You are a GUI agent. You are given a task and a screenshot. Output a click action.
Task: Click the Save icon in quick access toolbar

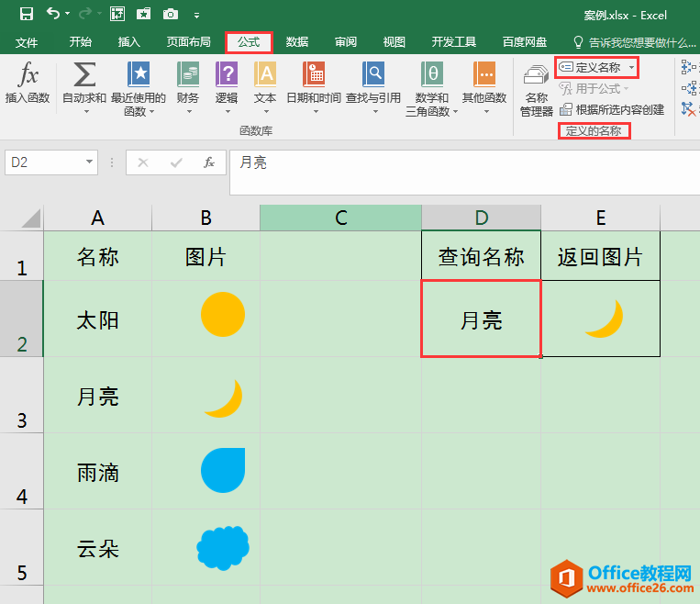click(x=27, y=14)
